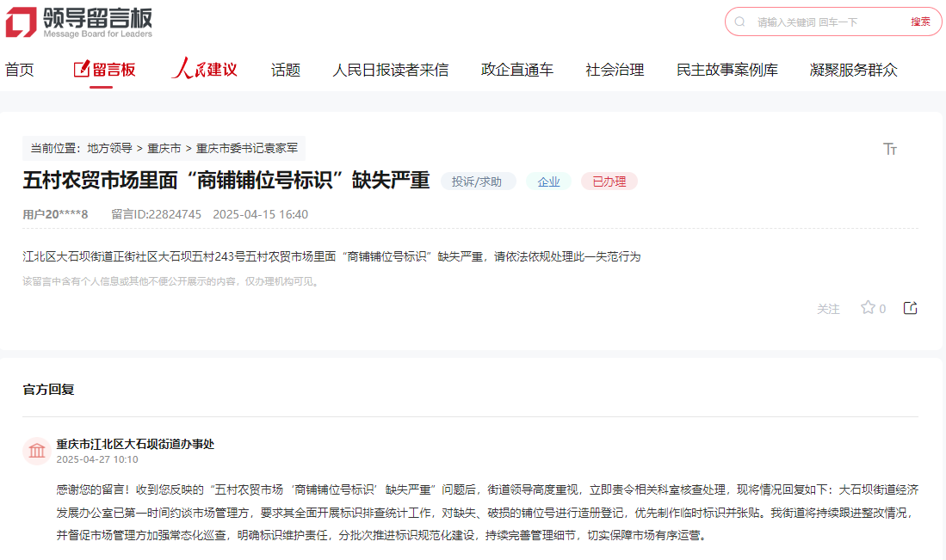Viewport: 946px width, 560px height.
Task: Select the 投诉/求助 category tag
Action: (x=478, y=182)
